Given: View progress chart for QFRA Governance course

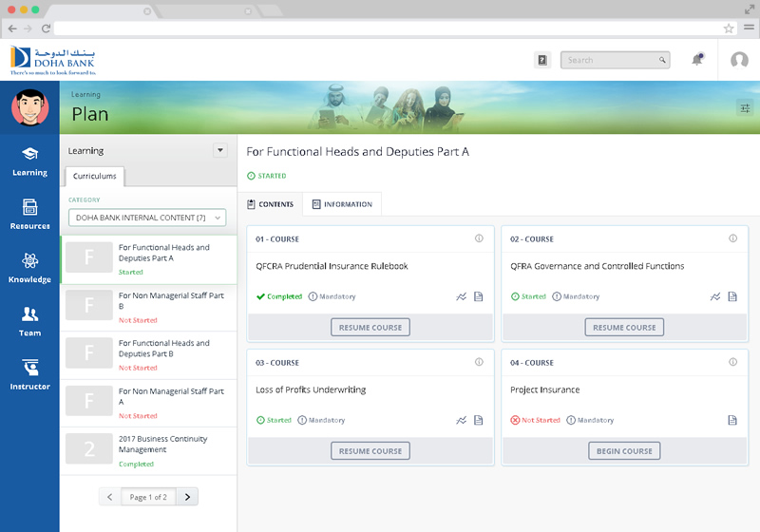Looking at the screenshot, I should pos(715,296).
